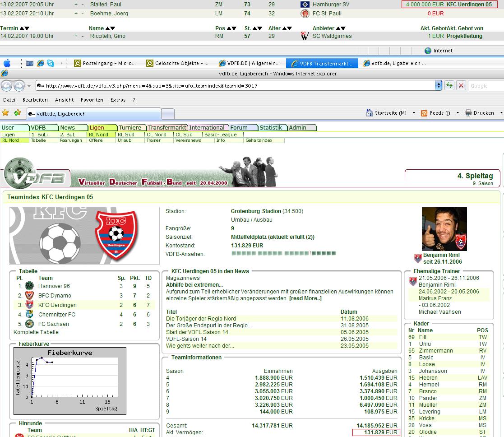Open the dropdown arrow next to Drucken
504x437 pixels.
[501, 113]
